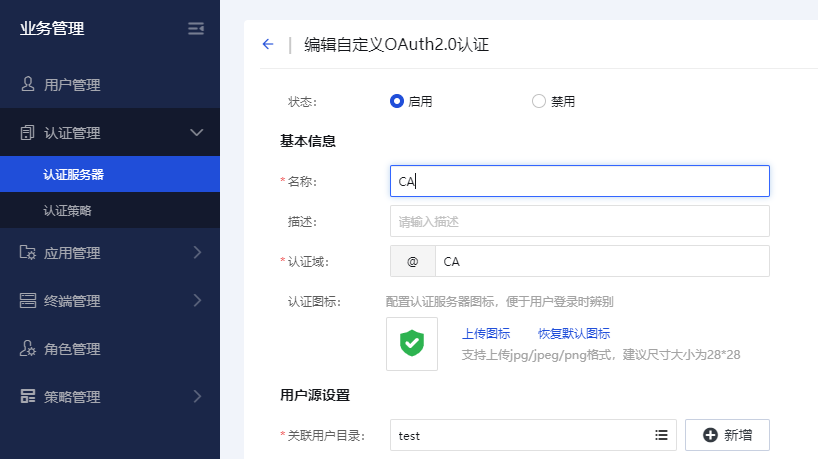Click the 角色管理 role icon
Image resolution: width=818 pixels, height=459 pixels.
click(28, 348)
